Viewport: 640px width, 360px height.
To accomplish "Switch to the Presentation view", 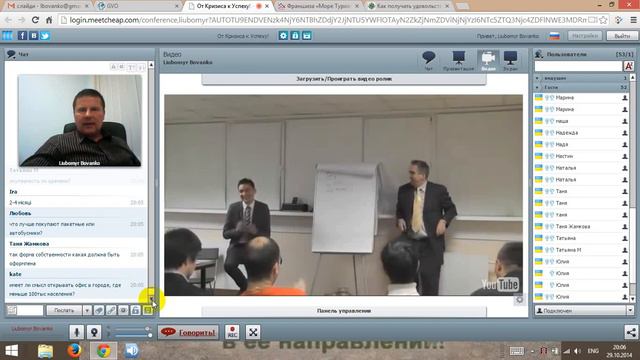I will (x=458, y=61).
